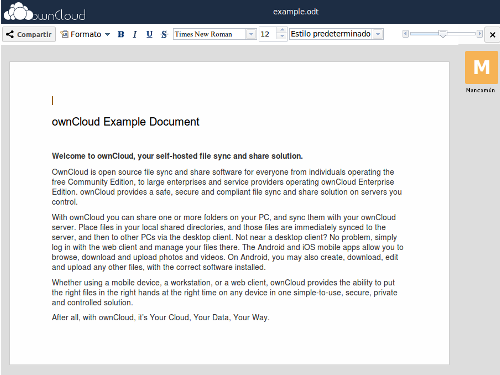This screenshot has height=375, width=500.
Task: Toggle bold formatting
Action: 121,34
